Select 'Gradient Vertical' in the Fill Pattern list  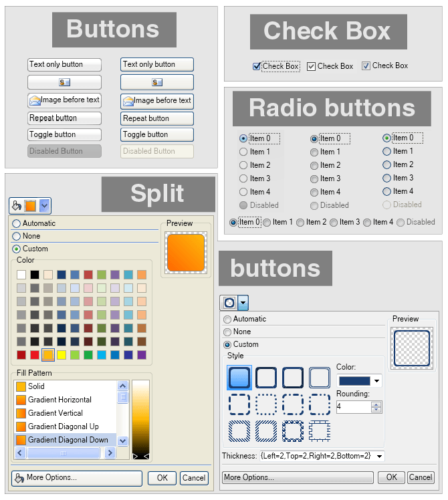pyautogui.click(x=56, y=413)
